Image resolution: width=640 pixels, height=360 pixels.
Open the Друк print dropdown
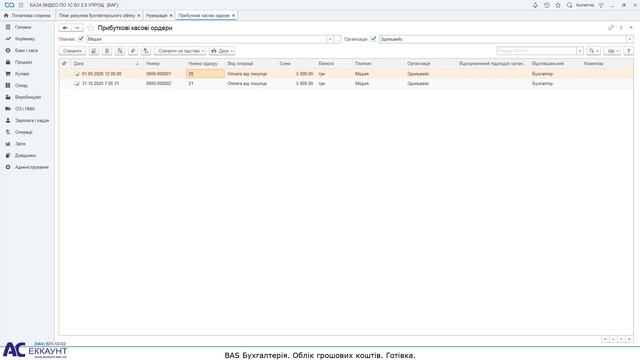[x=222, y=51]
